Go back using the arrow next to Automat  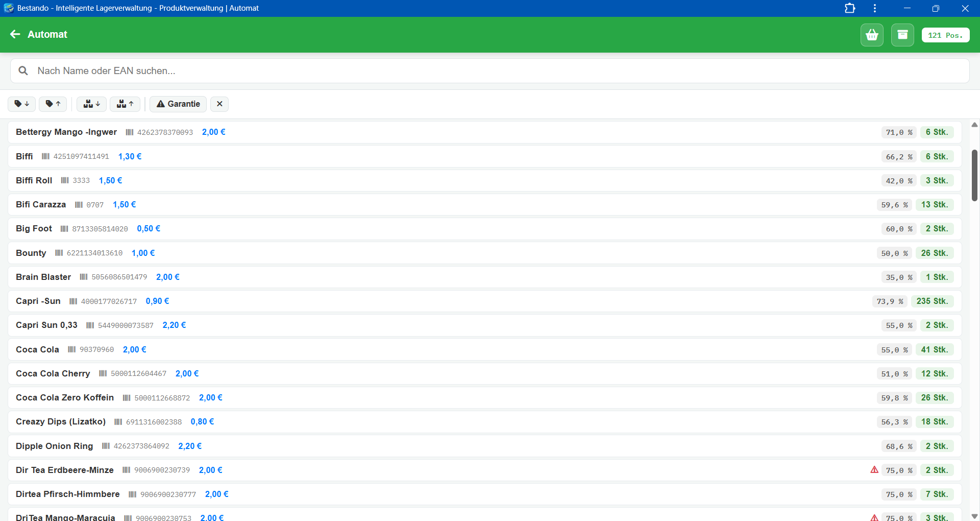15,34
